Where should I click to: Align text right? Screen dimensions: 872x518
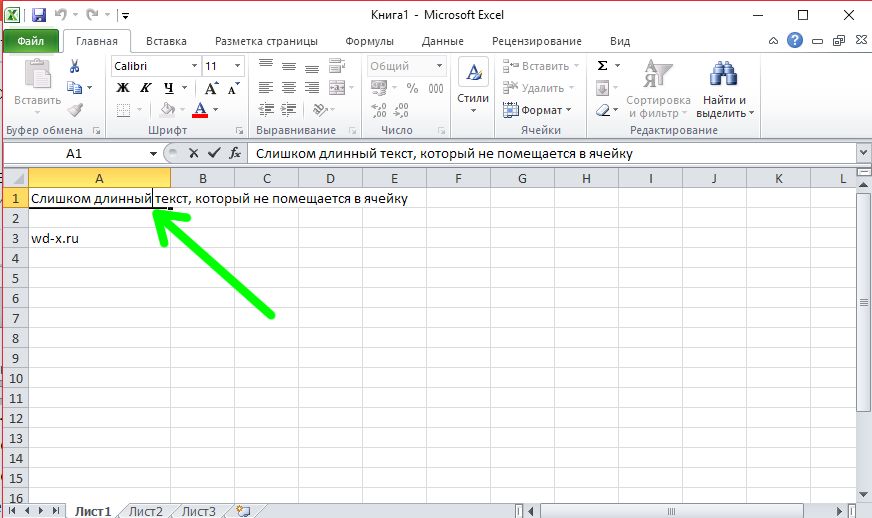(x=311, y=87)
